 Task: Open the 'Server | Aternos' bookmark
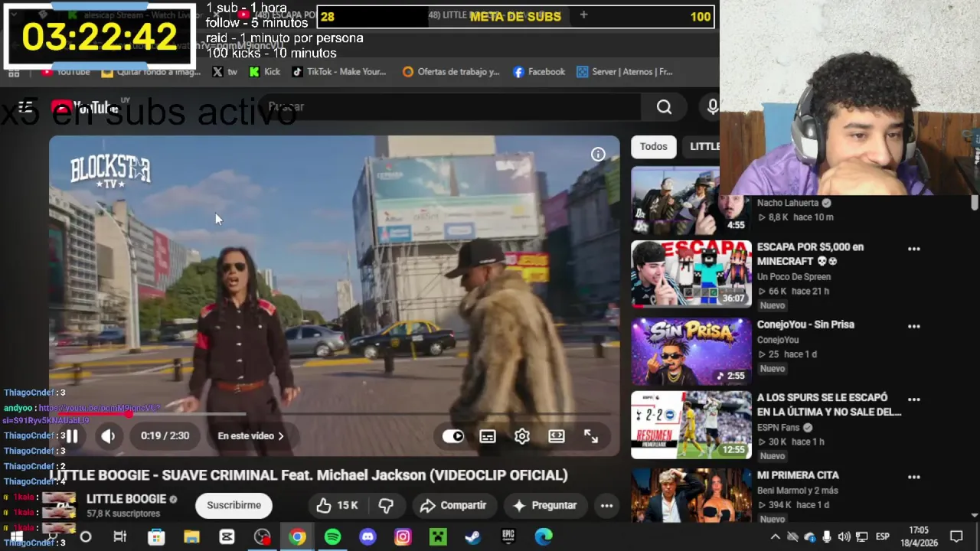coord(625,72)
